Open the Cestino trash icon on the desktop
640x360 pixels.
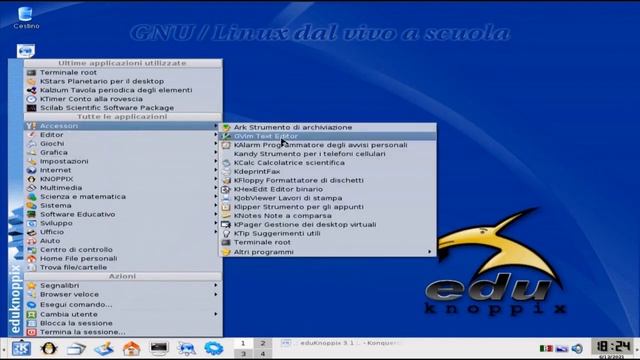[26, 18]
